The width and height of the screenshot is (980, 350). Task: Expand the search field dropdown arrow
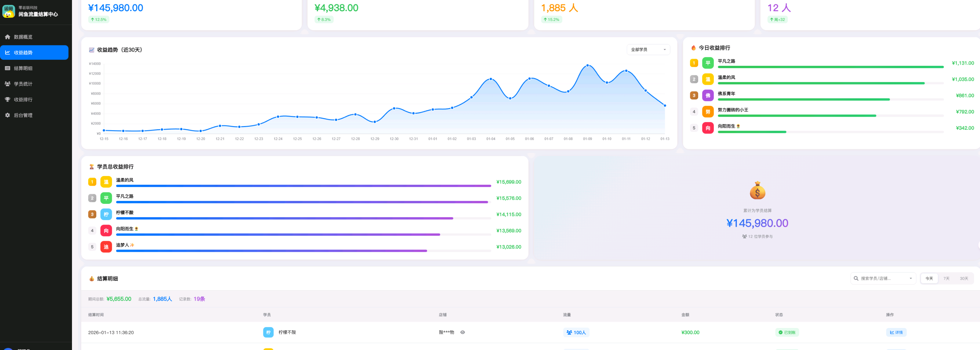point(911,279)
